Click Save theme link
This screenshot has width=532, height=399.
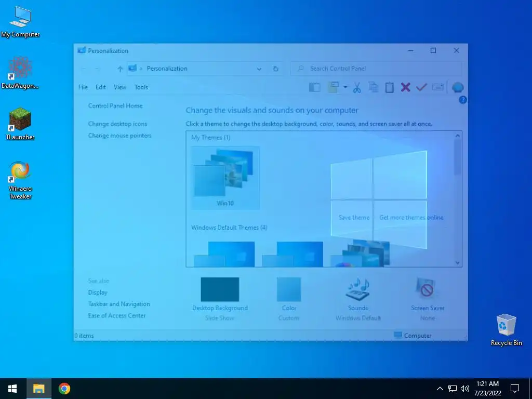(x=354, y=218)
